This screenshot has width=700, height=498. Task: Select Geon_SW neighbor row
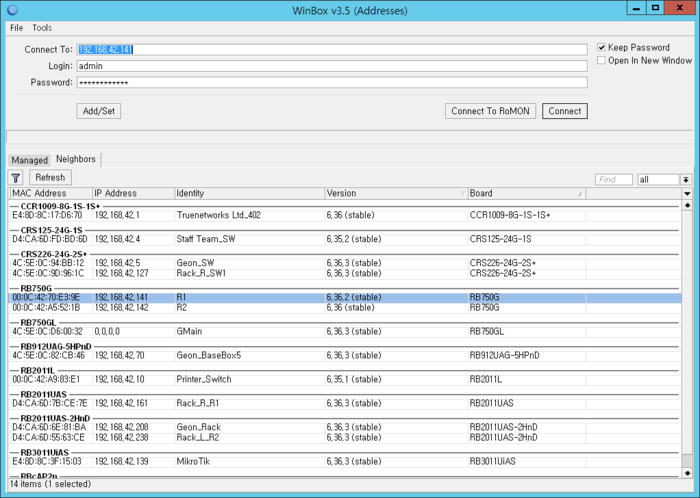(x=345, y=263)
